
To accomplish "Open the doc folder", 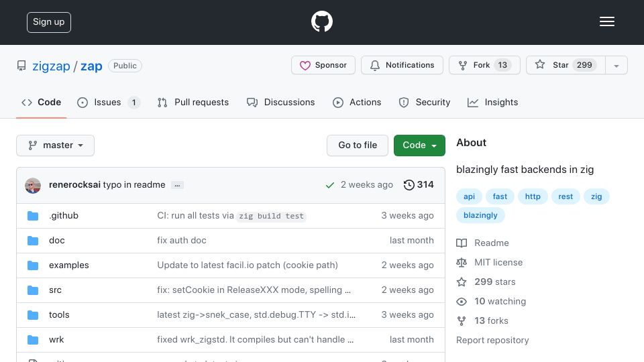I will [56, 240].
